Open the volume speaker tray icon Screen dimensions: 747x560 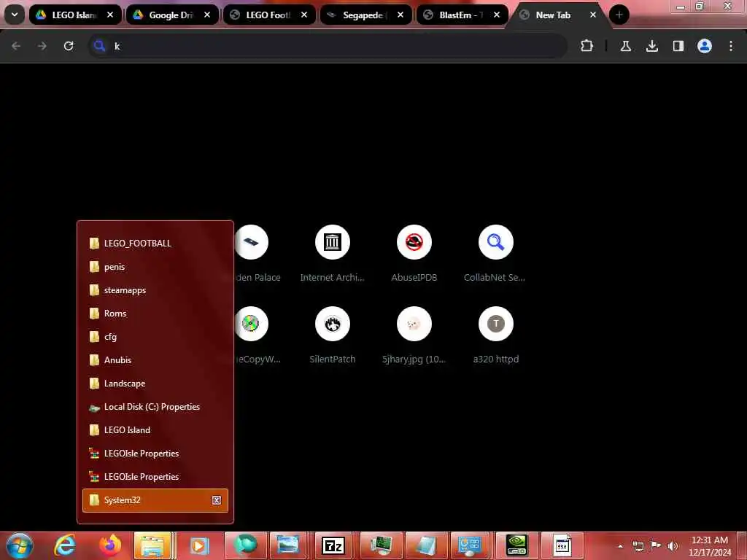pyautogui.click(x=673, y=546)
